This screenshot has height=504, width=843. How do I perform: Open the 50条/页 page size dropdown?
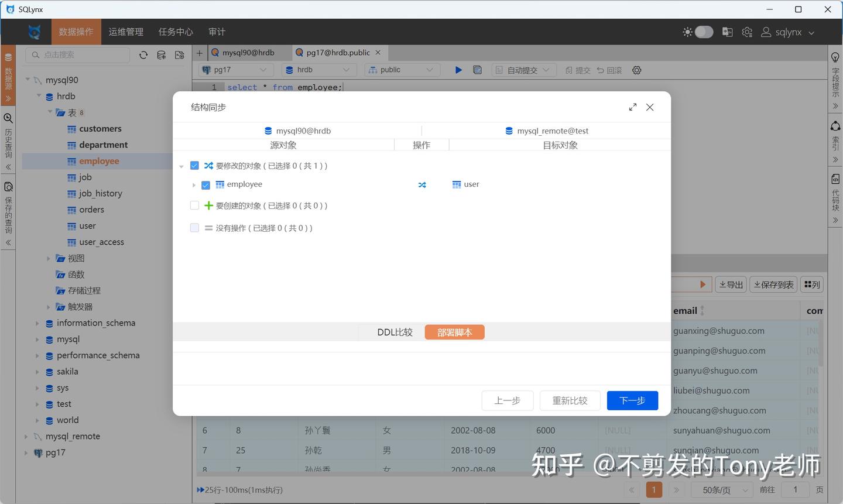pos(721,490)
